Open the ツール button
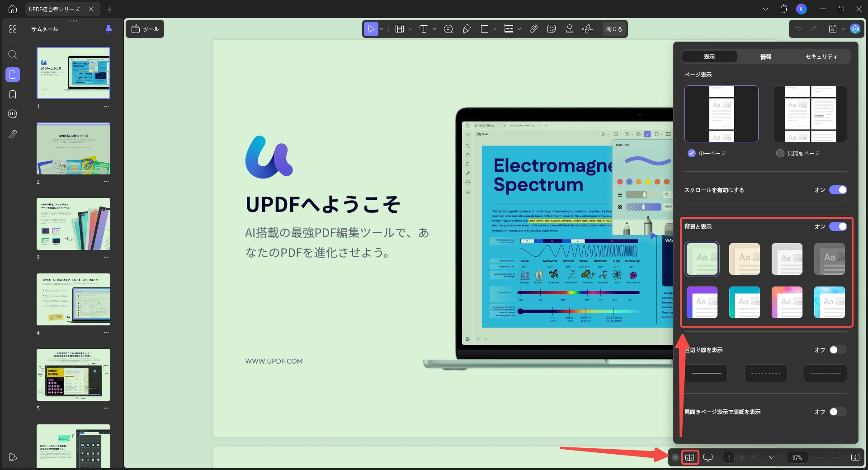Image resolution: width=868 pixels, height=470 pixels. (x=145, y=29)
